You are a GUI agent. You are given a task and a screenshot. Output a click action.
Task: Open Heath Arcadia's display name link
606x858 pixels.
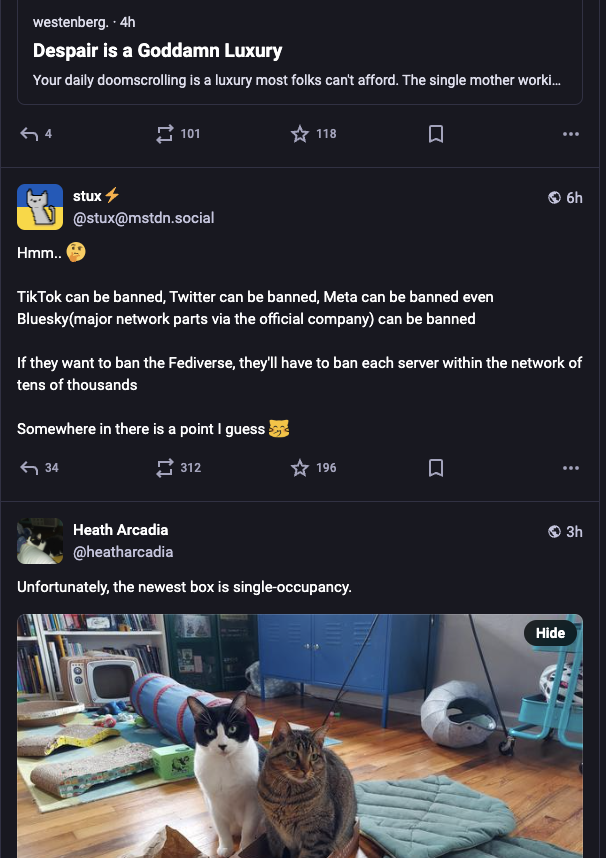click(120, 530)
